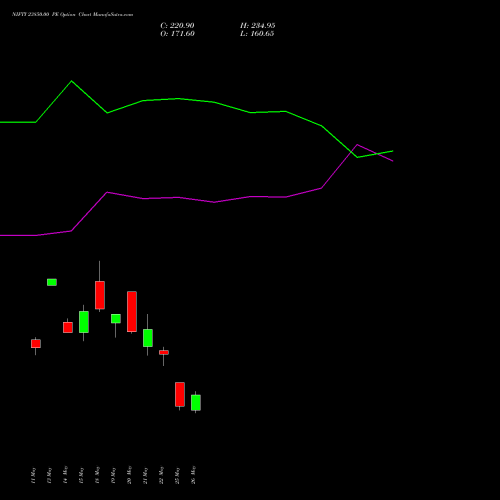This screenshot has width=500, height=500.
Task: Click the red candlestick for 11 May
Action: 36,344
